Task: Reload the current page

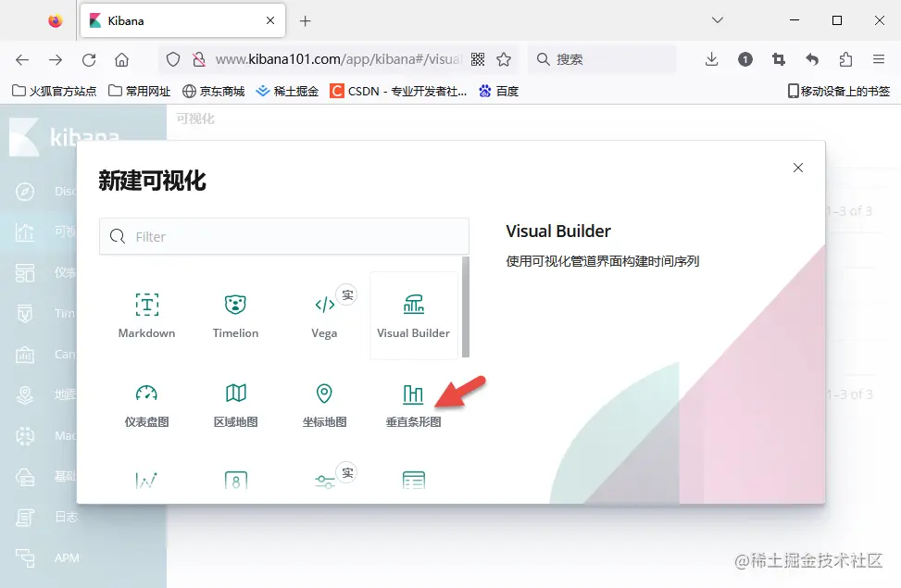Action: click(x=89, y=59)
